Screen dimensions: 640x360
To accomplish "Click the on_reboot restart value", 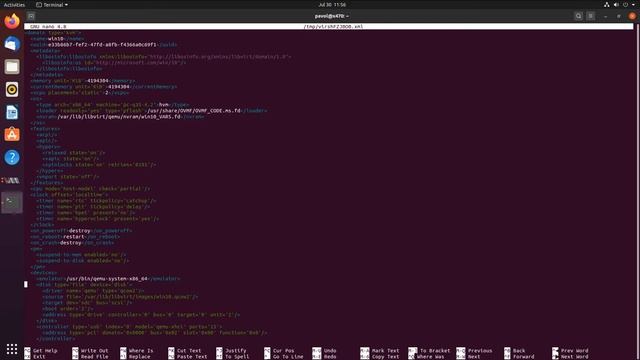I will tap(73, 237).
